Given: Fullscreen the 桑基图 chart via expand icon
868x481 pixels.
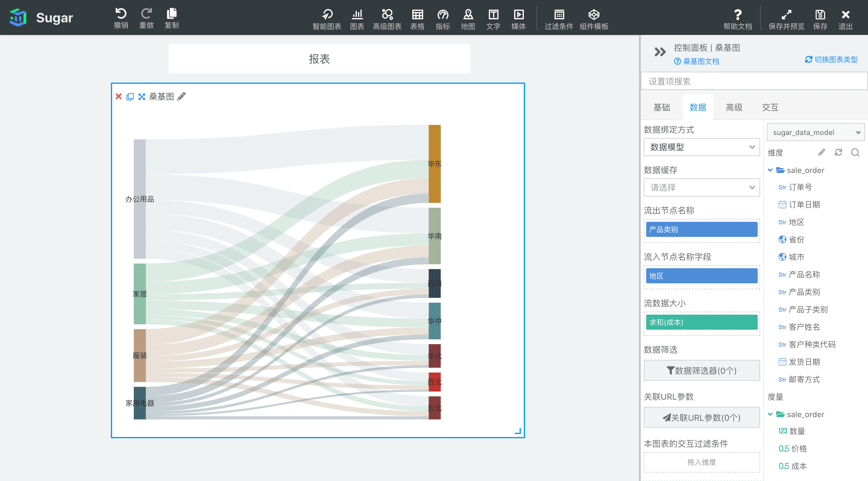Looking at the screenshot, I should [142, 97].
